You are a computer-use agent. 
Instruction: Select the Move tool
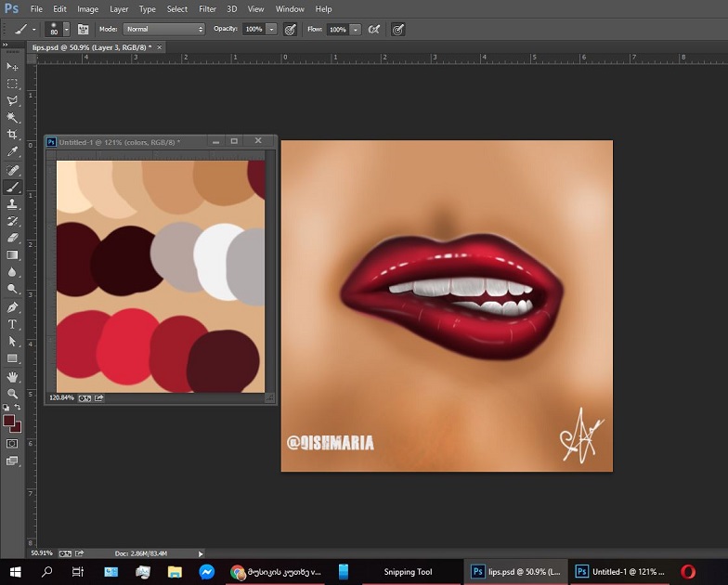click(x=13, y=67)
